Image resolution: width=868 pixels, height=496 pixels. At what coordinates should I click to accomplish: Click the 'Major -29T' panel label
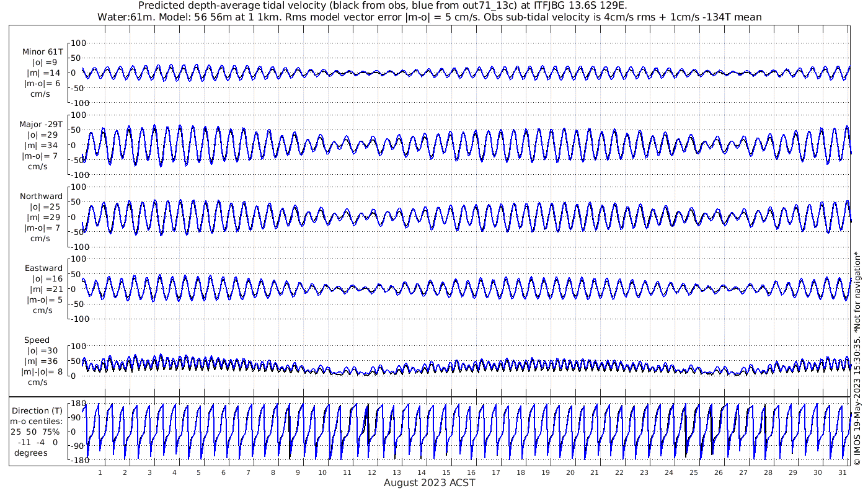41,124
